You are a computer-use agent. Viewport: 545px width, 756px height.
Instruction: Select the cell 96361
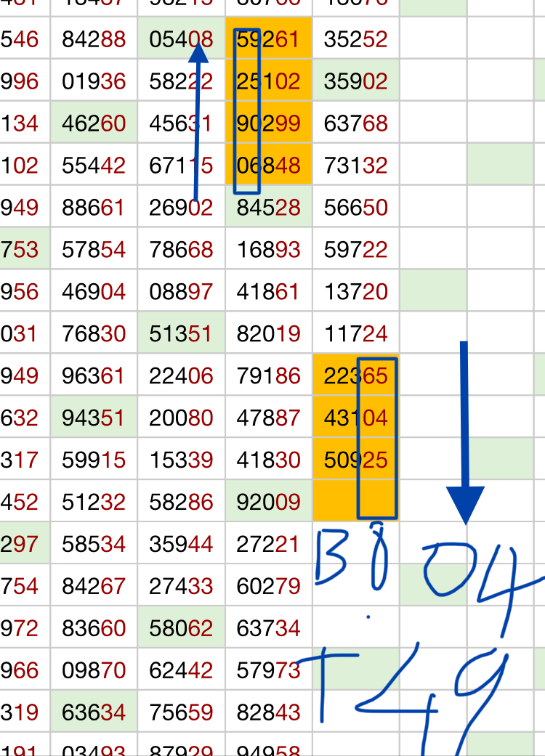[x=94, y=375]
